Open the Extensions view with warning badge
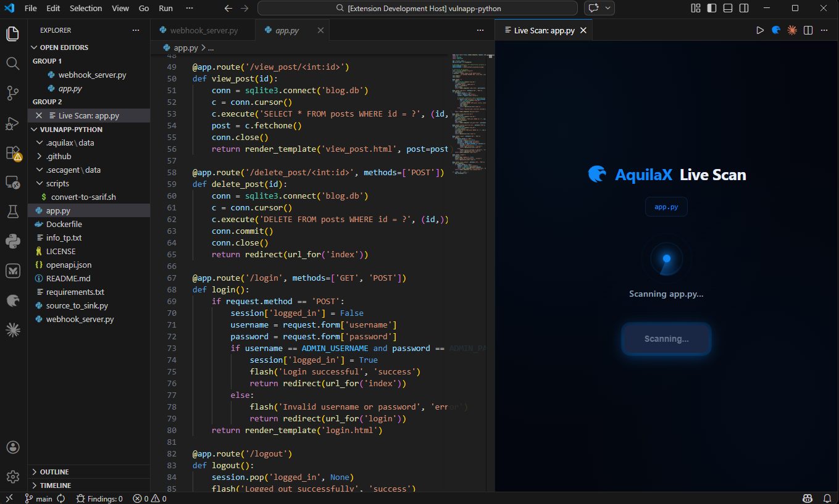 [13, 153]
